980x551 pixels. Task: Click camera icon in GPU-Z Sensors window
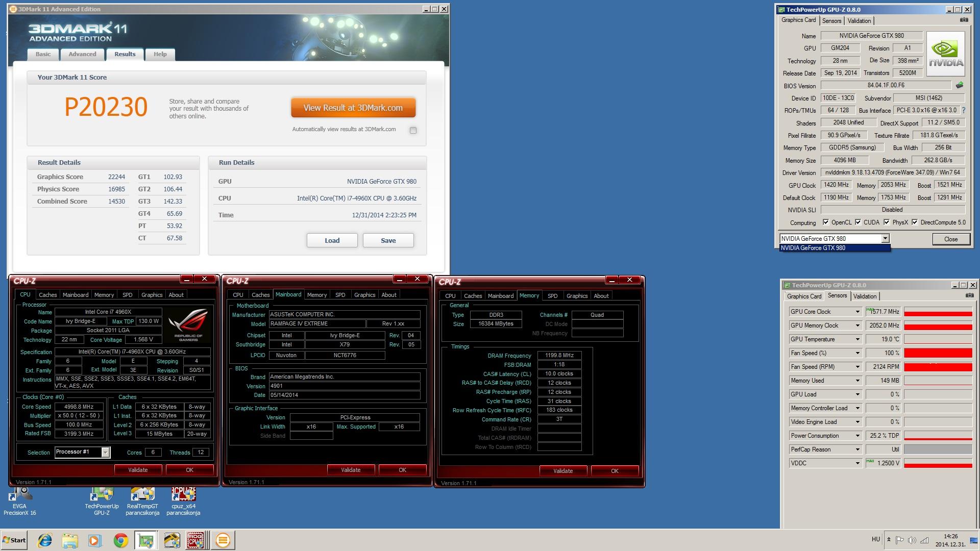[x=969, y=295]
